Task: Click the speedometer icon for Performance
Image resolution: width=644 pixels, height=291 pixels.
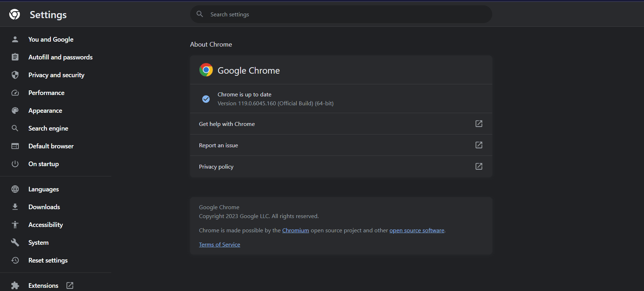Action: click(x=15, y=92)
